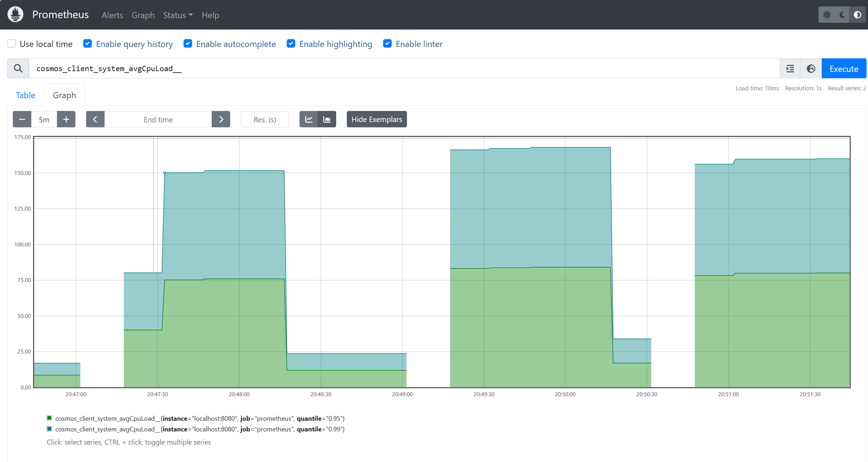Click the Hide Exemplars button
Image resolution: width=868 pixels, height=462 pixels.
377,120
